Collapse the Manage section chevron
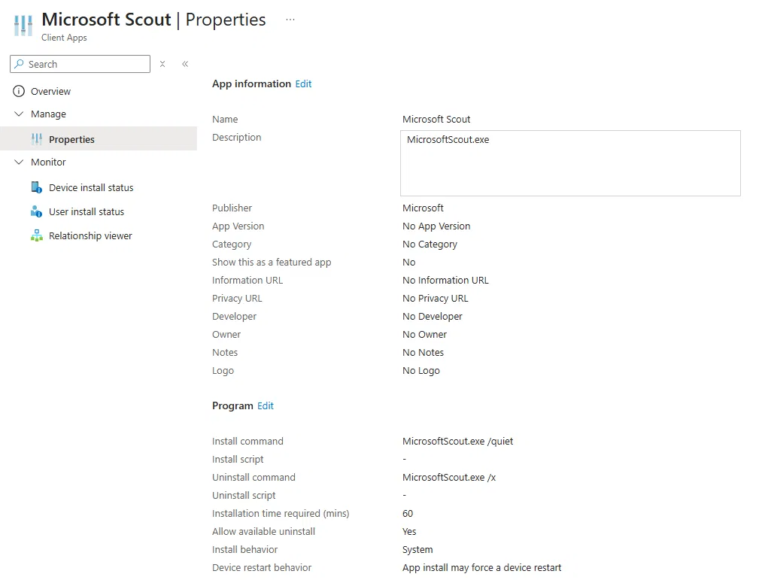 click(19, 114)
